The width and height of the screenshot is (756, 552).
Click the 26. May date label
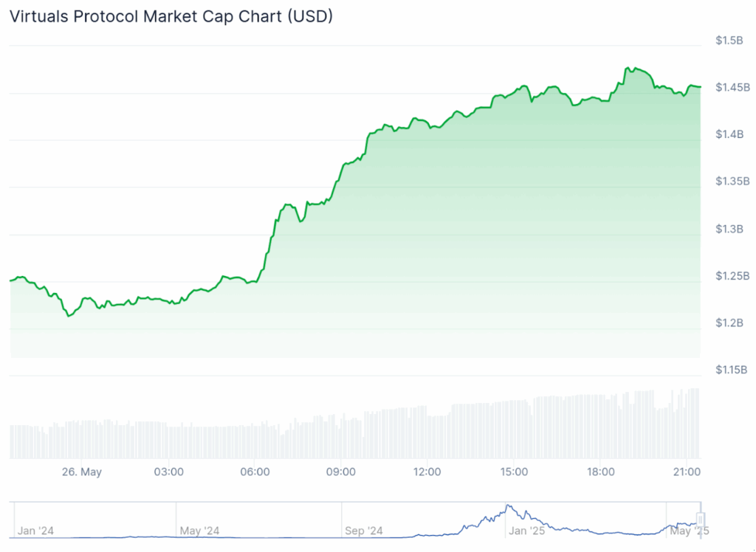pos(81,472)
